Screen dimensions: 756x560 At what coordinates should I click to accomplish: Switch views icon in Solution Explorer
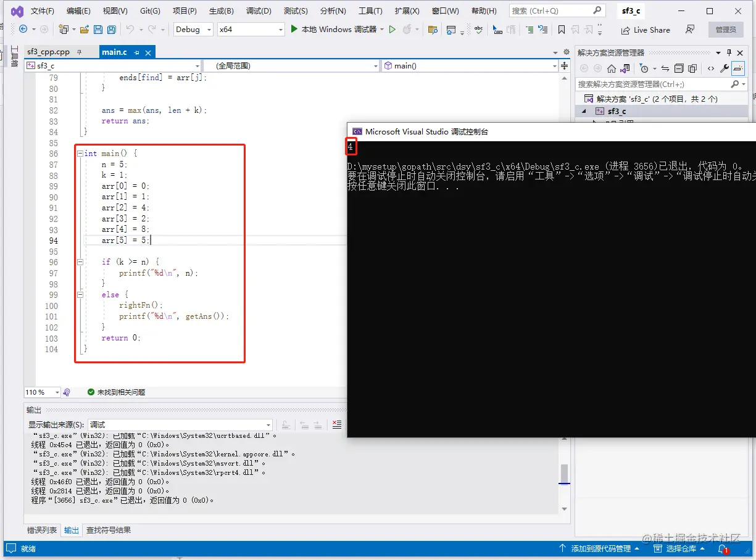point(625,68)
